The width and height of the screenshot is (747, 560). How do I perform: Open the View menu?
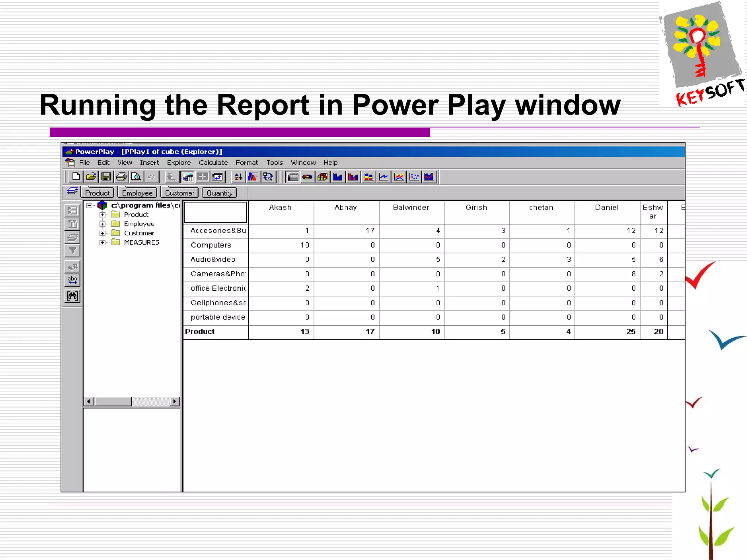pos(125,163)
